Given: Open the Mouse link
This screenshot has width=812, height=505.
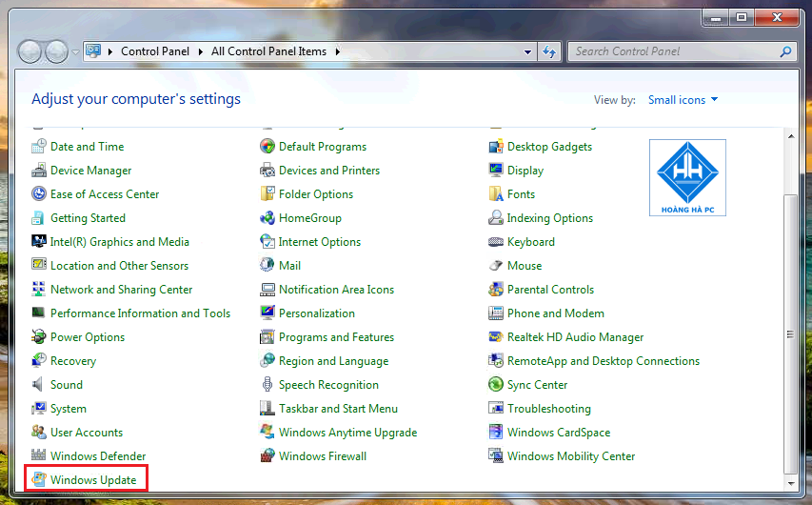Looking at the screenshot, I should [x=525, y=266].
